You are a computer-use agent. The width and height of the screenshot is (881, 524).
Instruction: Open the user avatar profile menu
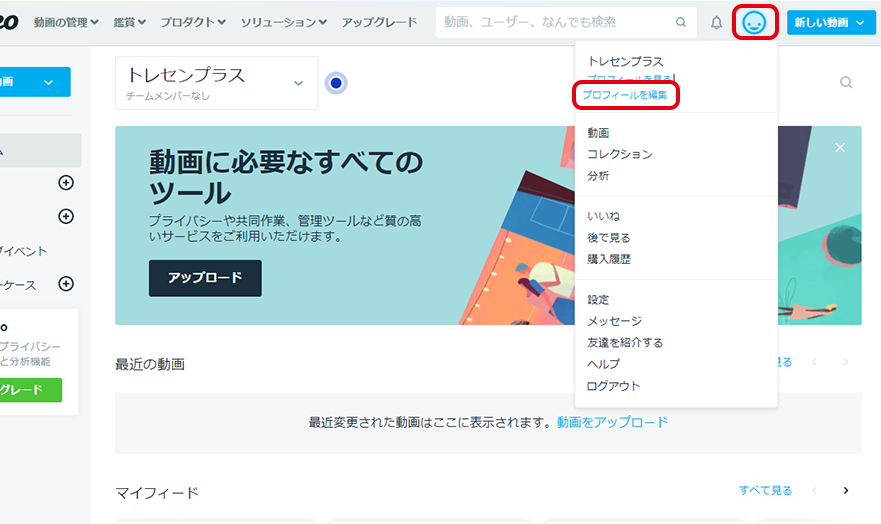(755, 22)
